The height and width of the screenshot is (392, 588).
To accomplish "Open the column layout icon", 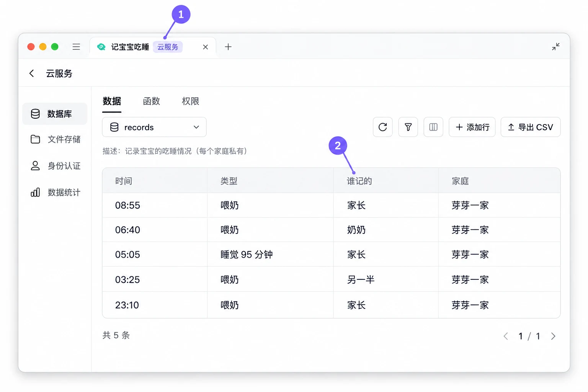I will click(x=433, y=127).
